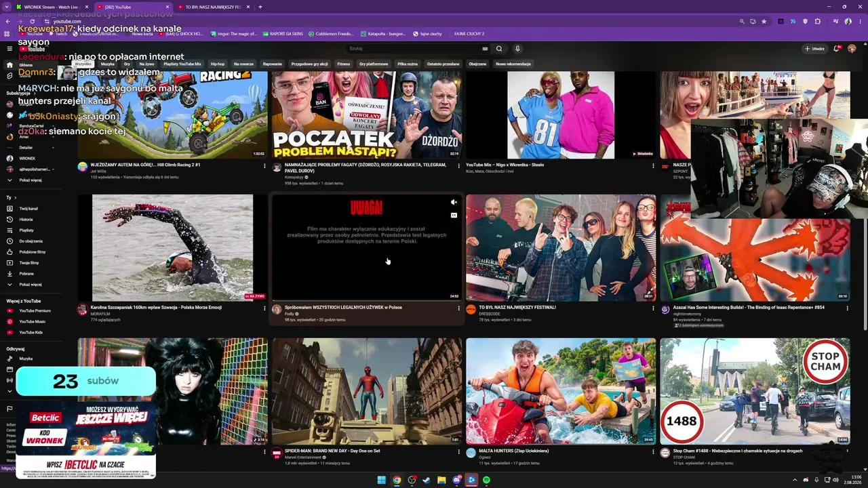Viewport: 868px width, 488px height.
Task: Play the Karolina Szczepaniak live swim thumbnail
Action: [x=172, y=248]
